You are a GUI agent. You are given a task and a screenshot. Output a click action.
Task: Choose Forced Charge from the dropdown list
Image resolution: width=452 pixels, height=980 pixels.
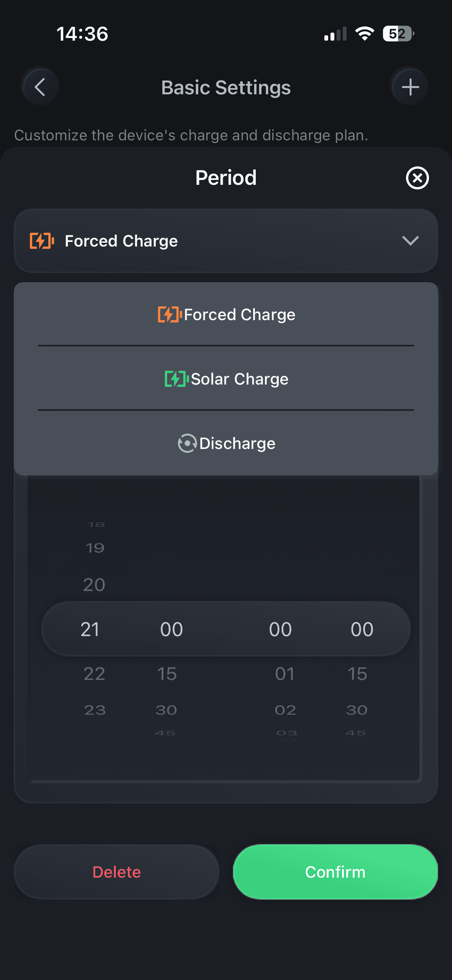[239, 315]
